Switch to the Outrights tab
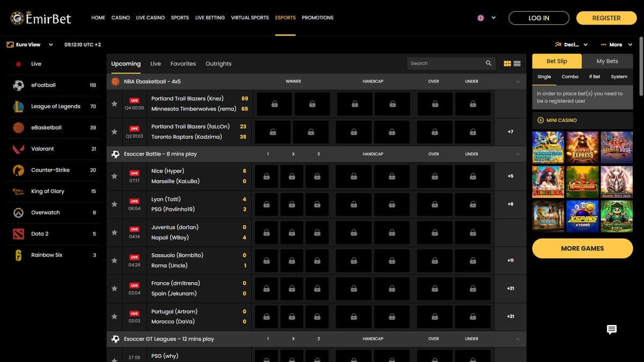Image resolution: width=644 pixels, height=362 pixels. tap(218, 63)
